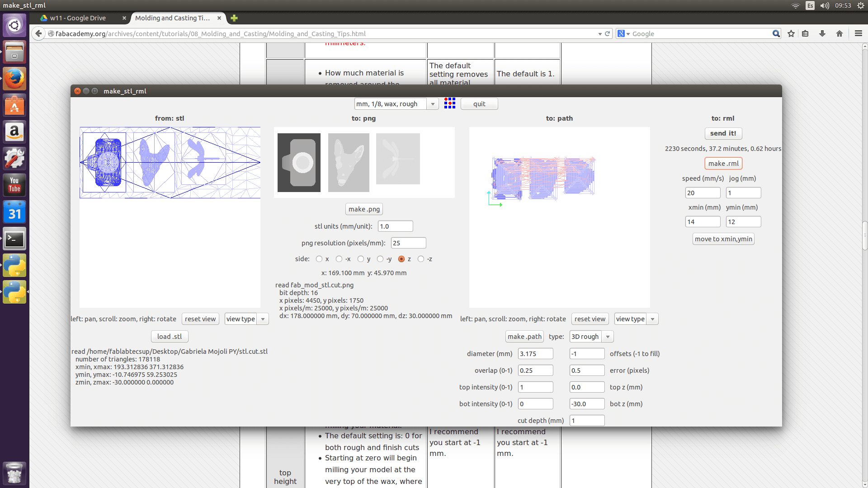Viewport: 868px width, 488px height.
Task: Click the load .stl button
Action: point(170,337)
